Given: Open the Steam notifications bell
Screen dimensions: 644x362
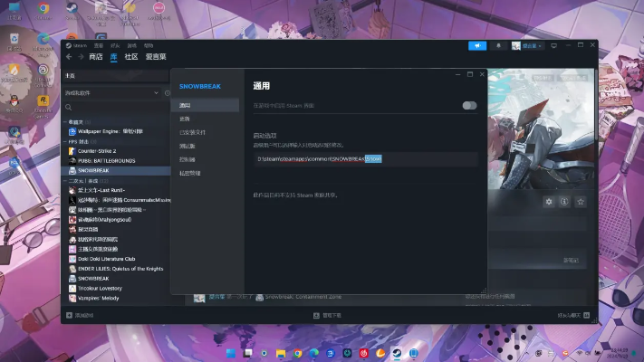Looking at the screenshot, I should tap(498, 45).
